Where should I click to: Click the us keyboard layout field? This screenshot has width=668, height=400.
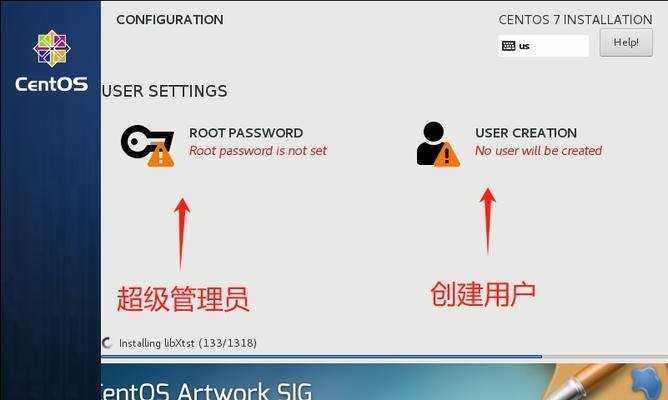tap(544, 46)
